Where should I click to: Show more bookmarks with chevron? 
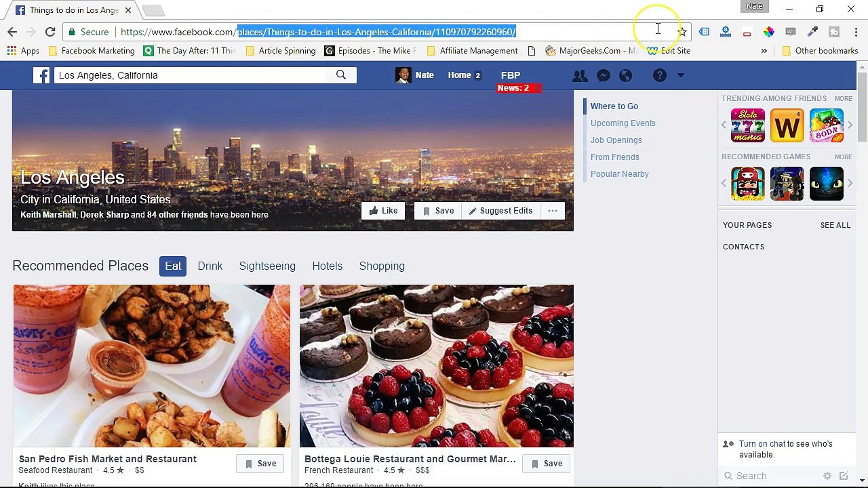[x=764, y=51]
